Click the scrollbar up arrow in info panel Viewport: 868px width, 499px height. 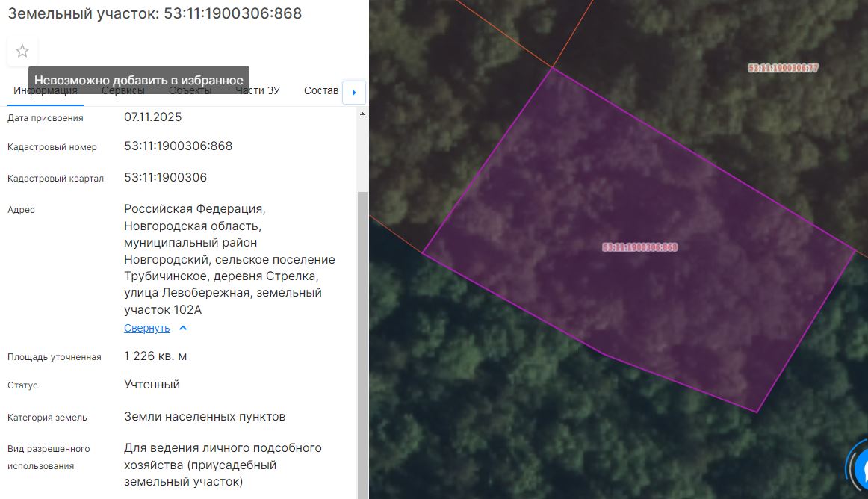coord(362,114)
